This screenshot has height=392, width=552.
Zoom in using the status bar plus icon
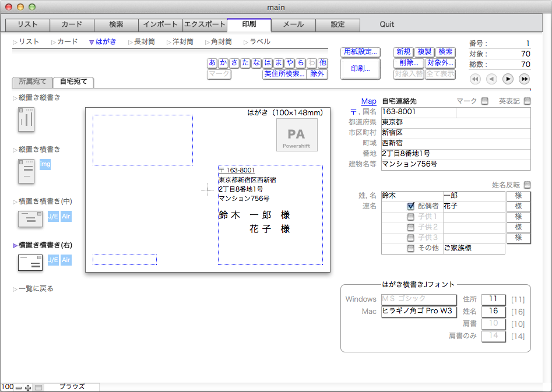(28, 388)
